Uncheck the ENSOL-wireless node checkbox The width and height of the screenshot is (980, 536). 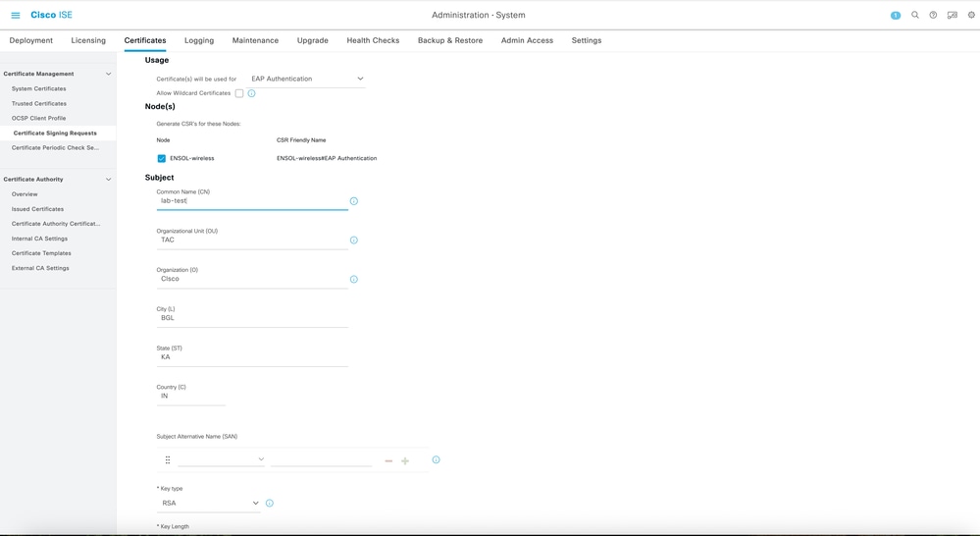pos(161,158)
